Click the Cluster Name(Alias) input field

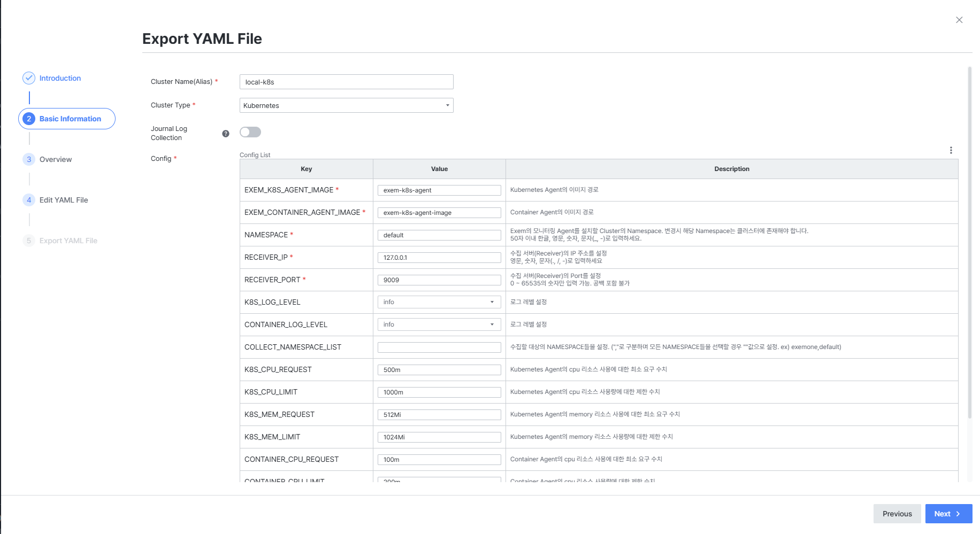347,82
